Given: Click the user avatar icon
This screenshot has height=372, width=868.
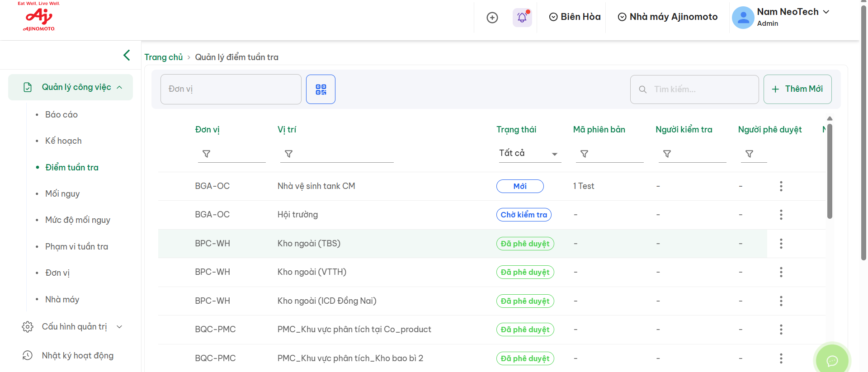Looking at the screenshot, I should click(x=743, y=18).
